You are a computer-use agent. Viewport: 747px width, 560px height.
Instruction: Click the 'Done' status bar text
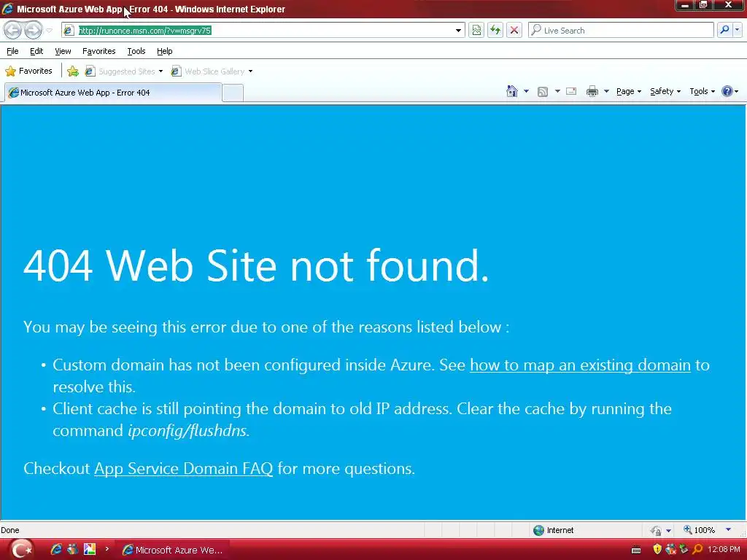pyautogui.click(x=10, y=530)
